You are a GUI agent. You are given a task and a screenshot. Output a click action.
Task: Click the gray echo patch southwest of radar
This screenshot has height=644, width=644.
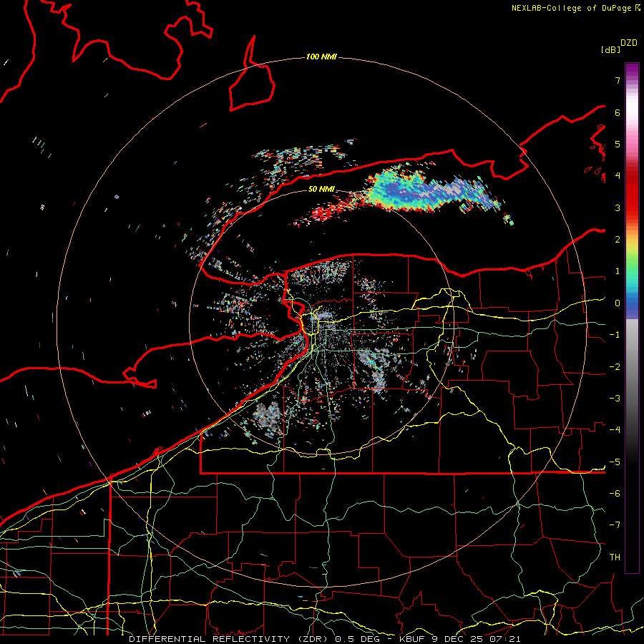[x=267, y=416]
